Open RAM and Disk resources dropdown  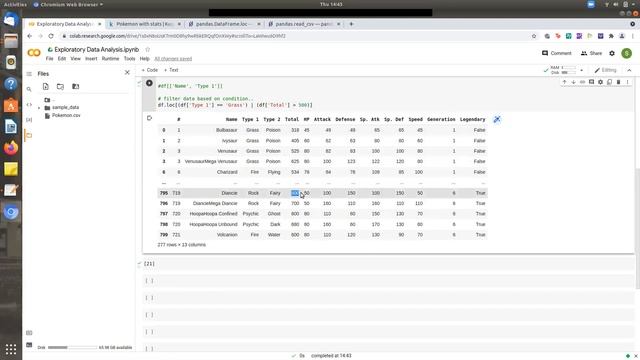[x=582, y=70]
